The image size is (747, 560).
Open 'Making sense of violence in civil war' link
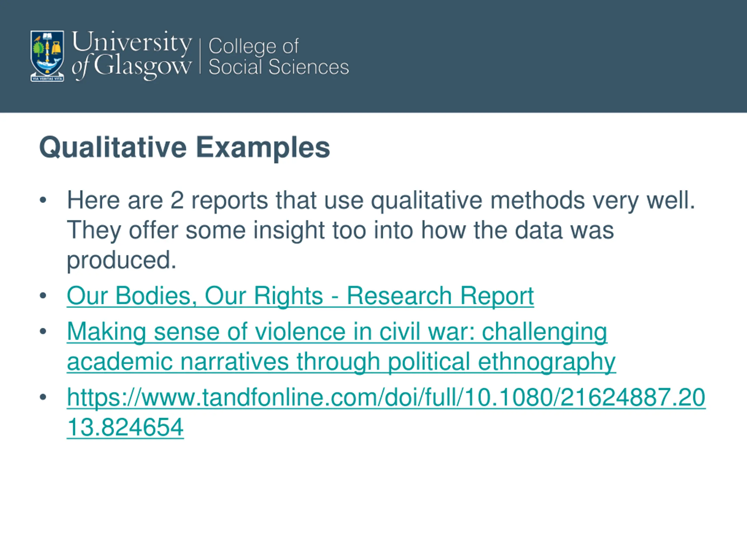click(337, 331)
